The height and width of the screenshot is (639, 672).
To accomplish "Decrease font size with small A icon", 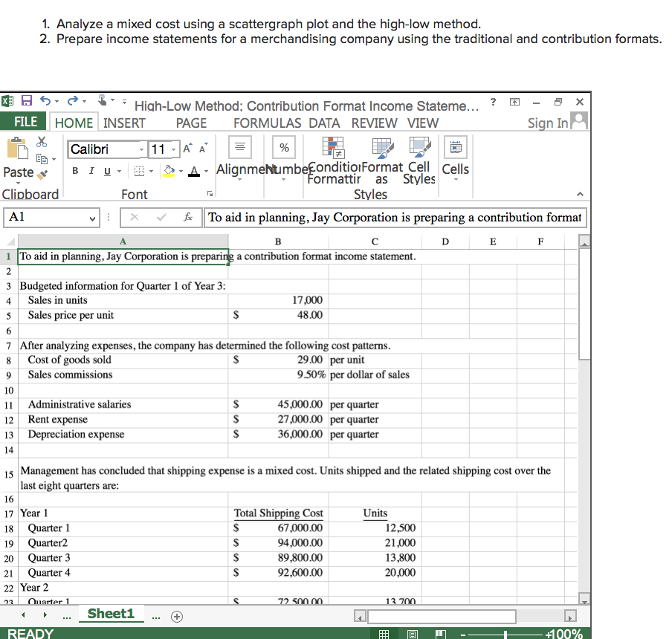I will (203, 149).
